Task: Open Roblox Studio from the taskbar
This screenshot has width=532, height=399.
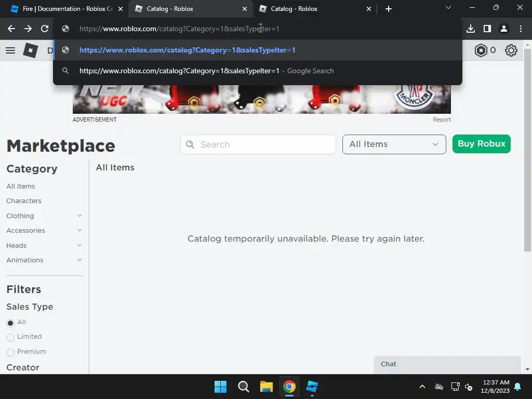Action: 312,387
